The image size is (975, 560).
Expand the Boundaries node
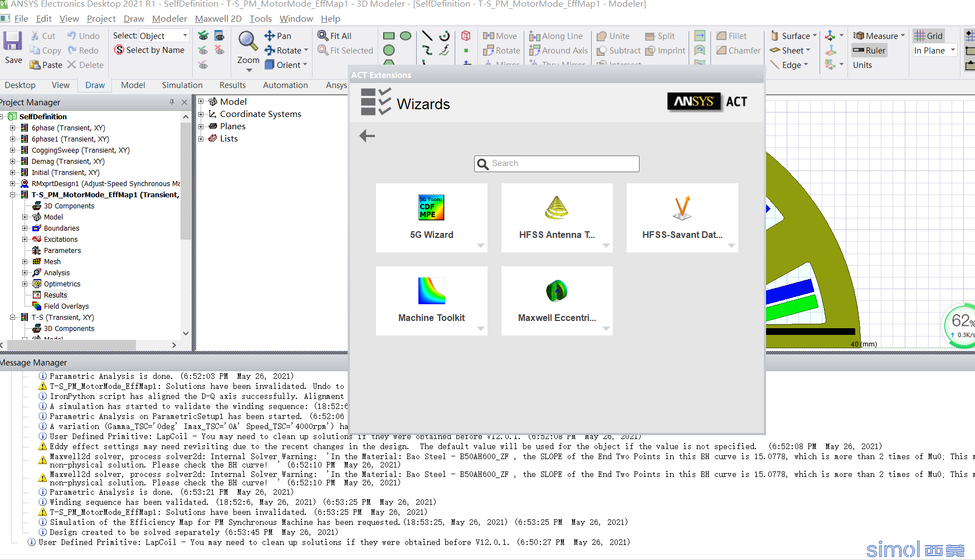click(25, 228)
